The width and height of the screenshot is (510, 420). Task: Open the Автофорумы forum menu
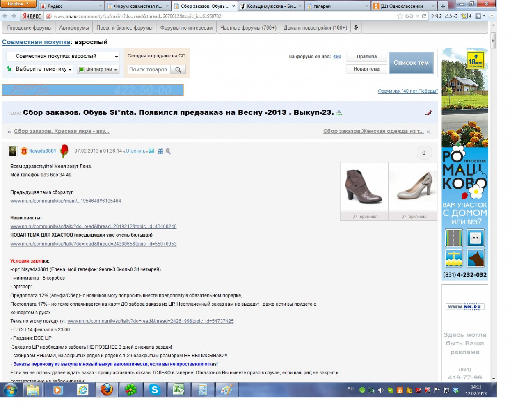[x=74, y=27]
